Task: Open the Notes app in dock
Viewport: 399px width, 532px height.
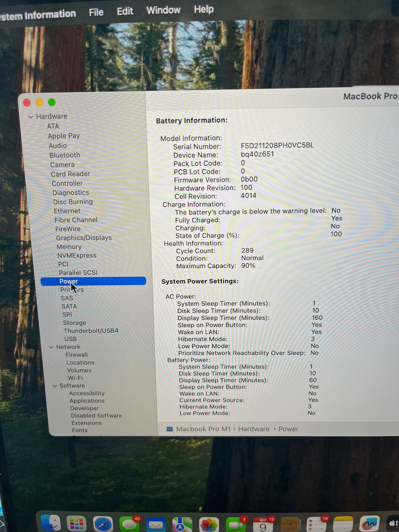Action: pos(343,524)
